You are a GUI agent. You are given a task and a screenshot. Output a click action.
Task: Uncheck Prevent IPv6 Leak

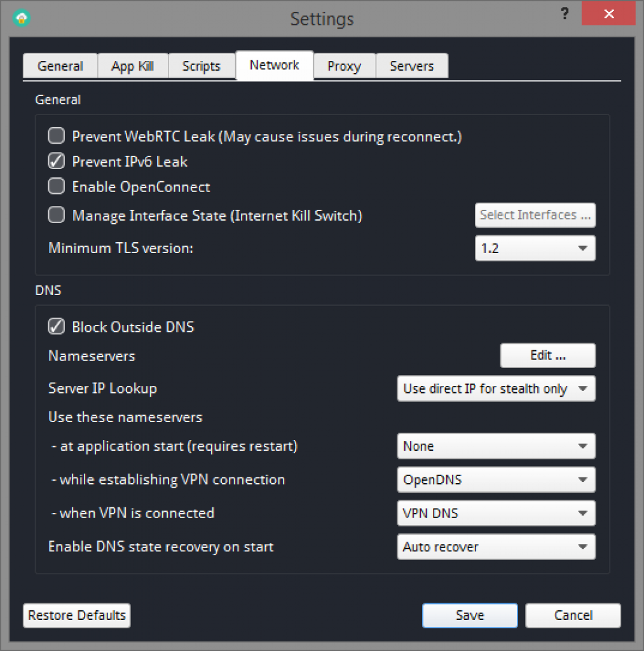point(57,161)
